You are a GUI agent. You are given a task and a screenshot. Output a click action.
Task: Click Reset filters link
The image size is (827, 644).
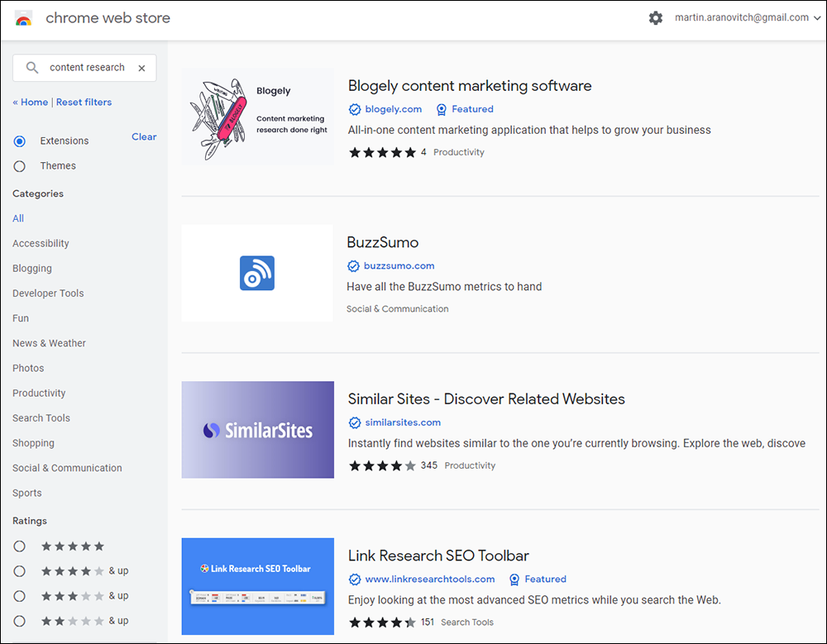[84, 103]
